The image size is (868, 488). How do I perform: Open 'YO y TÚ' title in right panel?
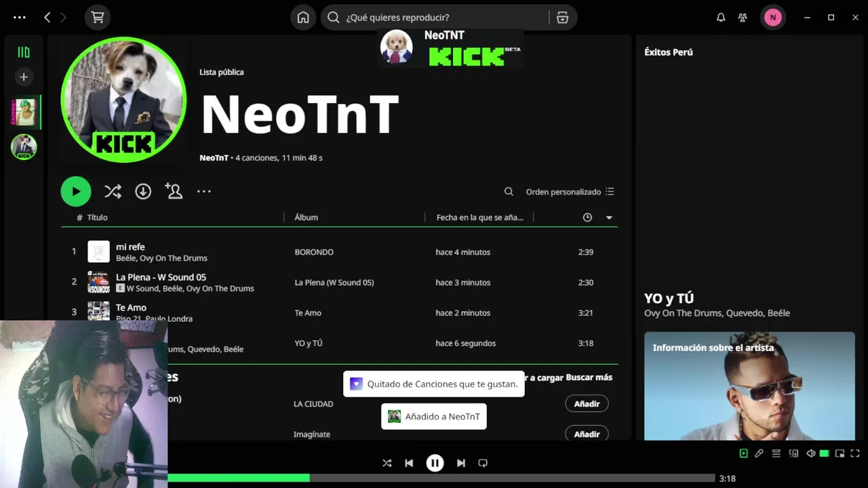point(669,298)
